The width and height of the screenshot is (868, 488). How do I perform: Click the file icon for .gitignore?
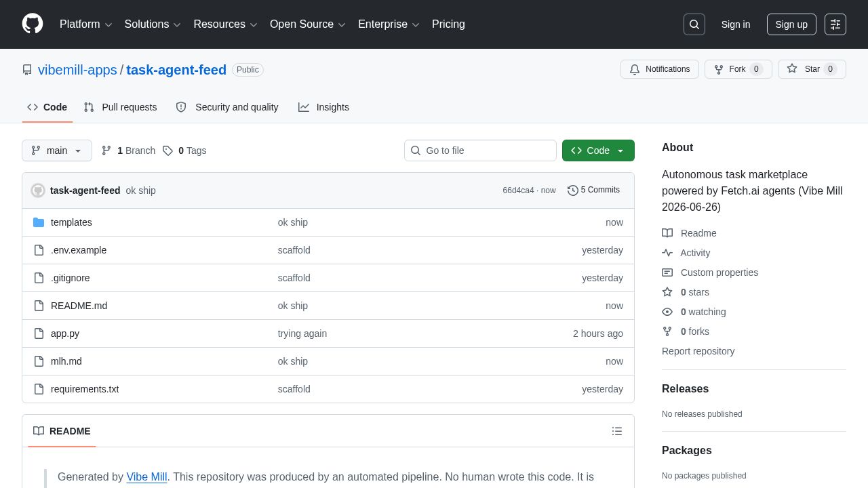coord(39,278)
